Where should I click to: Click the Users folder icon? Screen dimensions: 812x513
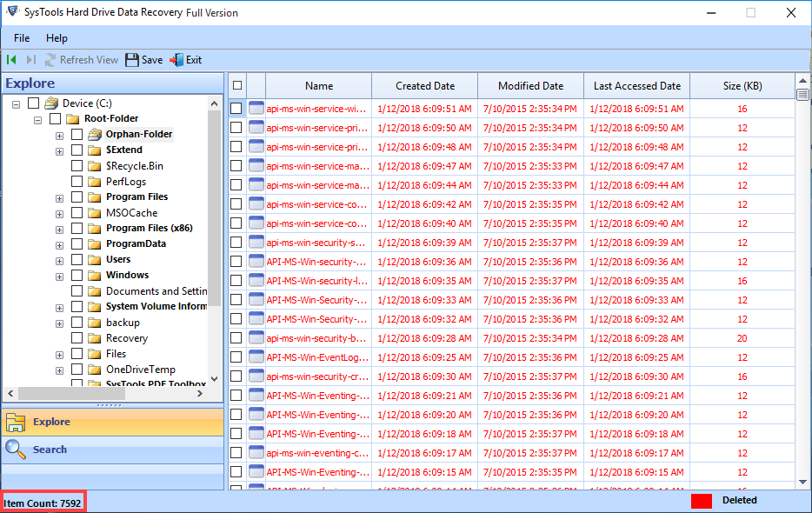point(94,260)
